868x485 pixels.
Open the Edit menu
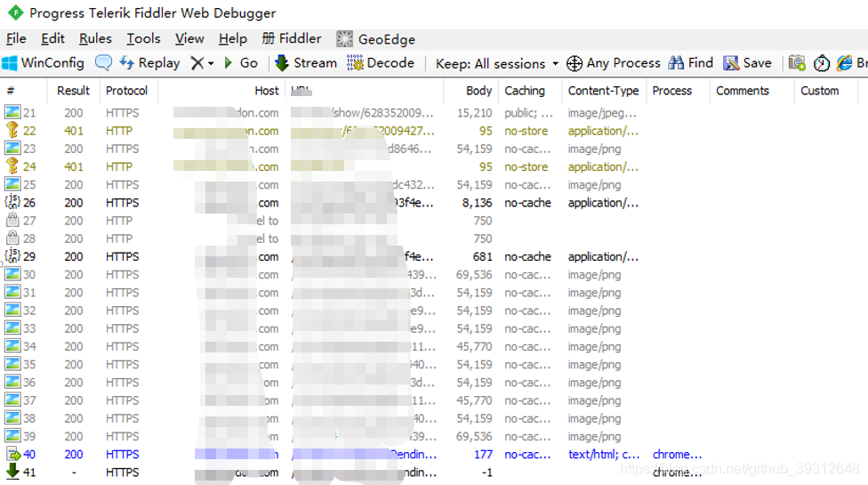point(52,39)
